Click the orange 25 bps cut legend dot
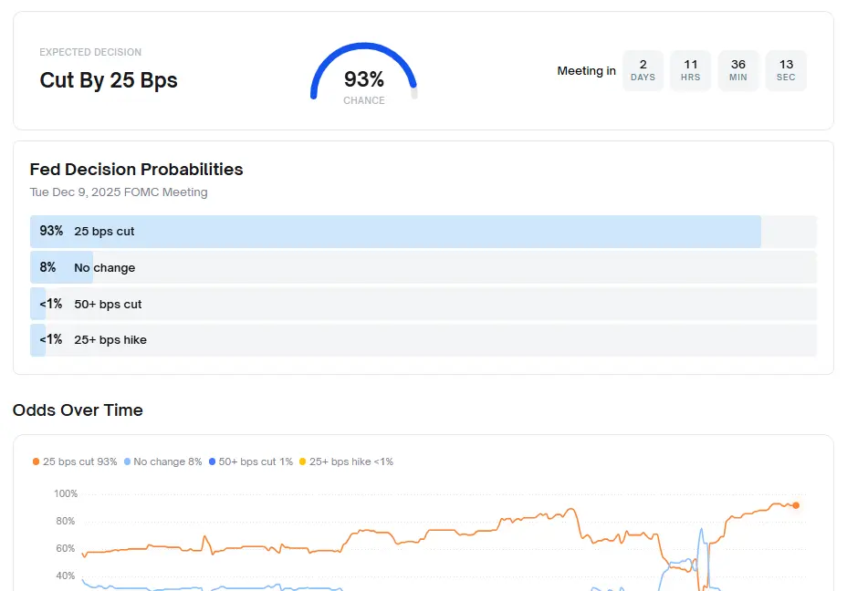Image resolution: width=868 pixels, height=591 pixels. 37,461
